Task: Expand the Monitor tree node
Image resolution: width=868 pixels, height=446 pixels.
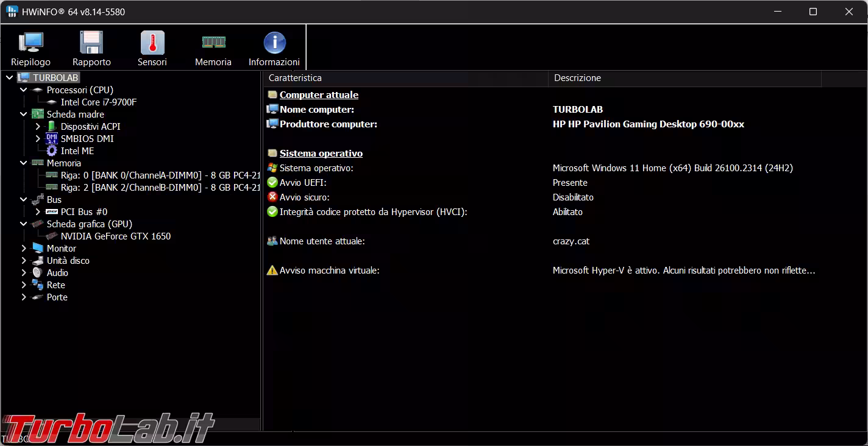Action: (24, 249)
